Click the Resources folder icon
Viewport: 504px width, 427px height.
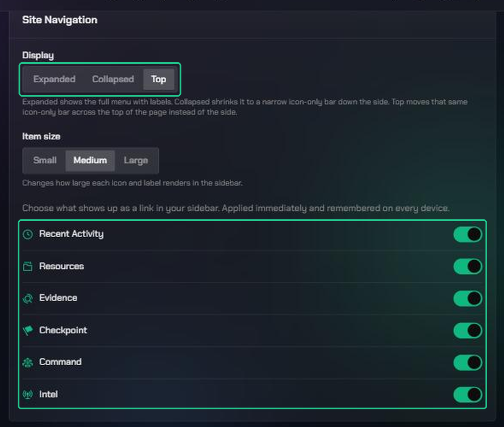tap(28, 266)
